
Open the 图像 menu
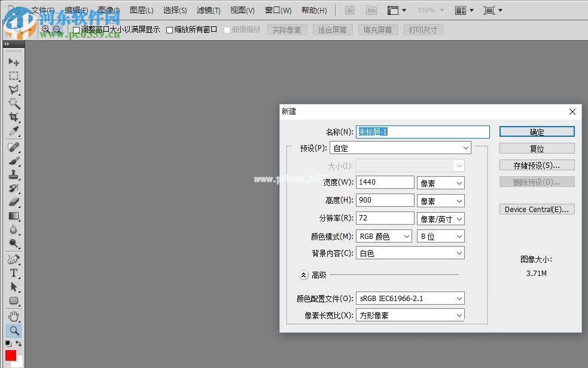[x=108, y=10]
